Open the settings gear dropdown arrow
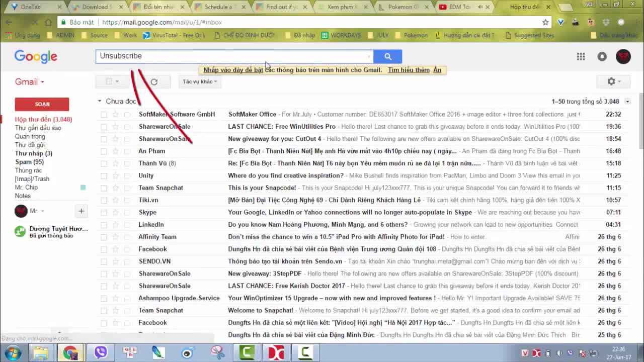 click(x=619, y=81)
